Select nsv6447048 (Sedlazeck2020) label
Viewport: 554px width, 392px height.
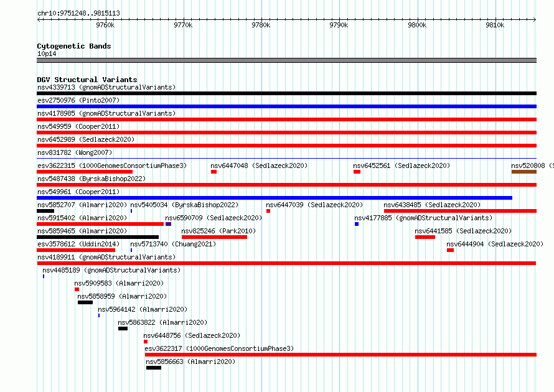pos(259,166)
